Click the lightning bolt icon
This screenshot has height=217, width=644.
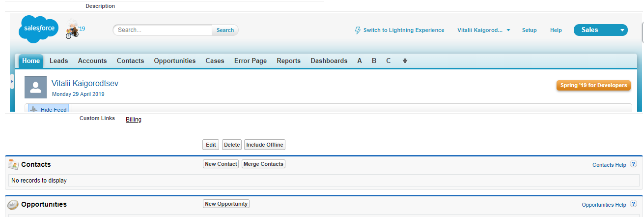[358, 31]
